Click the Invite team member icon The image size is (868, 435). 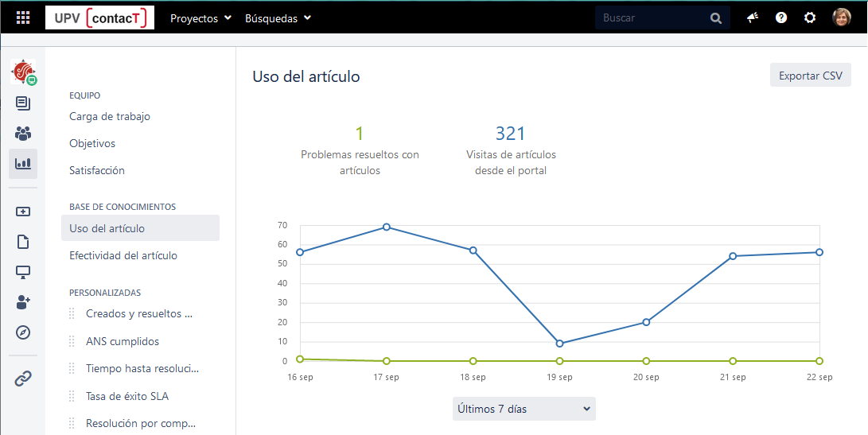pos(23,302)
